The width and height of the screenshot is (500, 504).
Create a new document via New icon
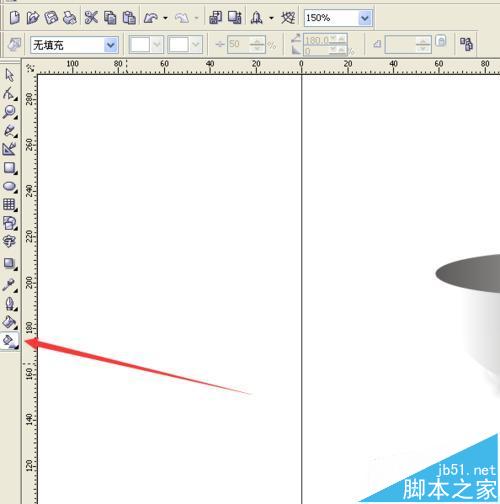(14, 18)
